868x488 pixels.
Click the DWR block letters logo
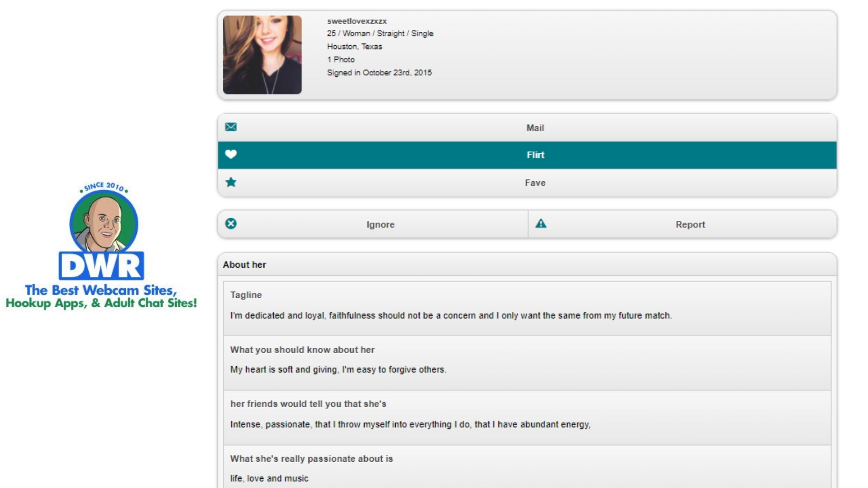click(x=102, y=266)
